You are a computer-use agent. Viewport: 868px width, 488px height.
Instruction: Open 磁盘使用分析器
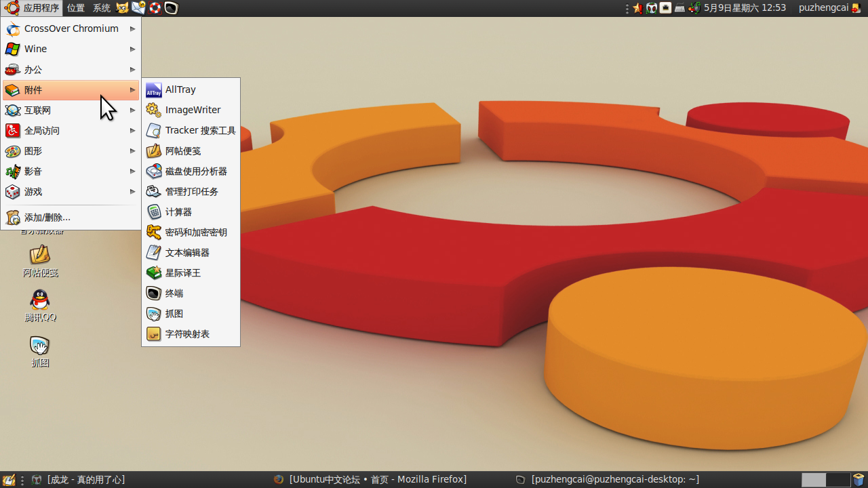(x=191, y=171)
